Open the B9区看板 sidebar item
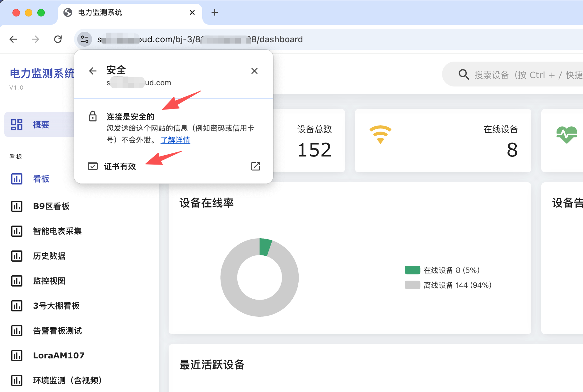Screen dimensions: 583x392 click(x=51, y=206)
